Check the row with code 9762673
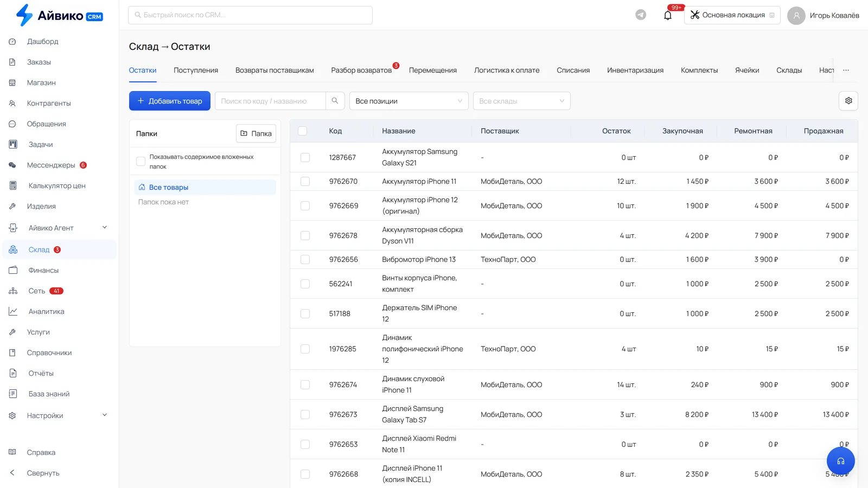The width and height of the screenshot is (868, 488). pos(305,414)
